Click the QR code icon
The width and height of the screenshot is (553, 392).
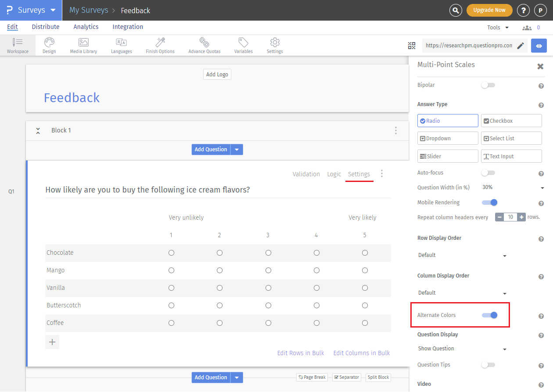click(411, 46)
